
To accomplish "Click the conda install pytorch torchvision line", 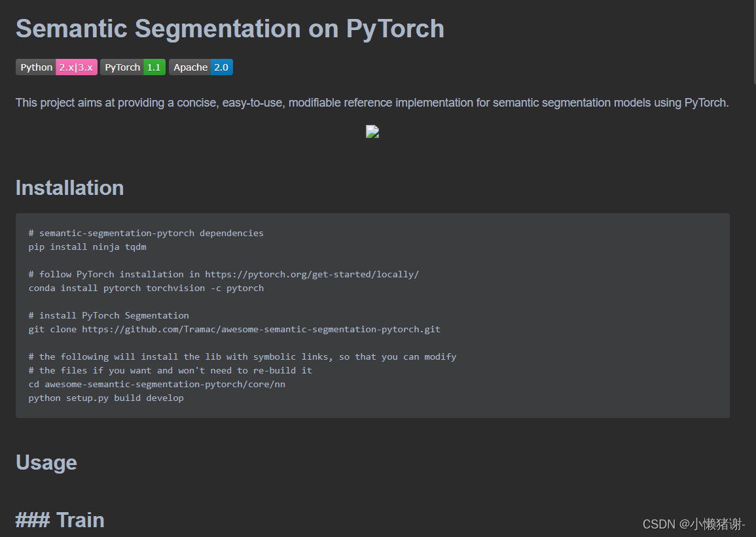I will tap(146, 288).
